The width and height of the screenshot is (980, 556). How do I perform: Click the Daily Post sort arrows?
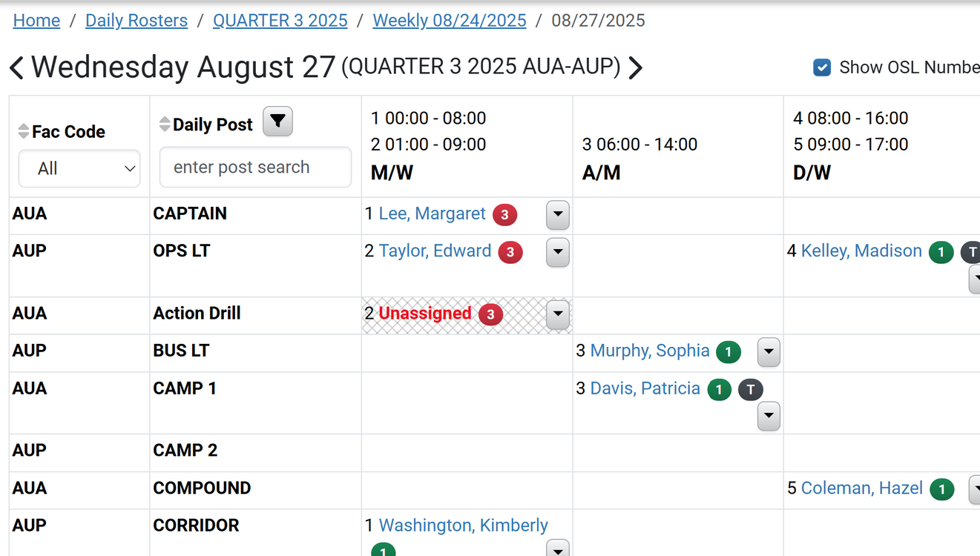tap(165, 125)
